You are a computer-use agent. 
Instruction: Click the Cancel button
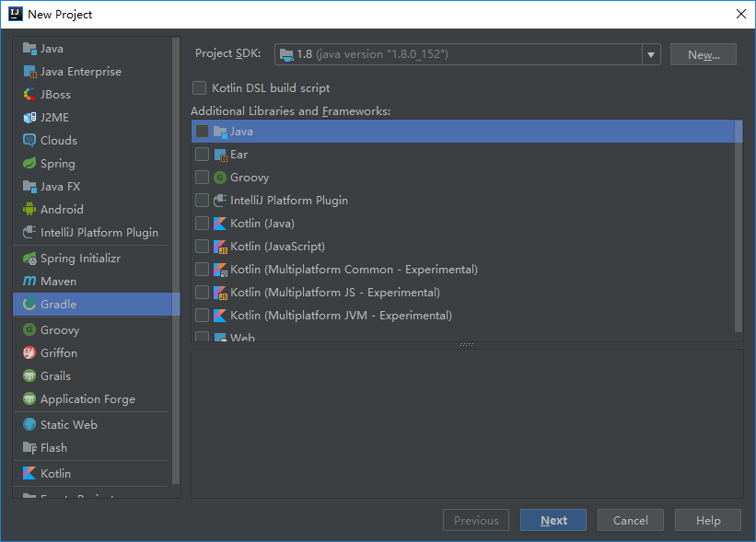630,520
